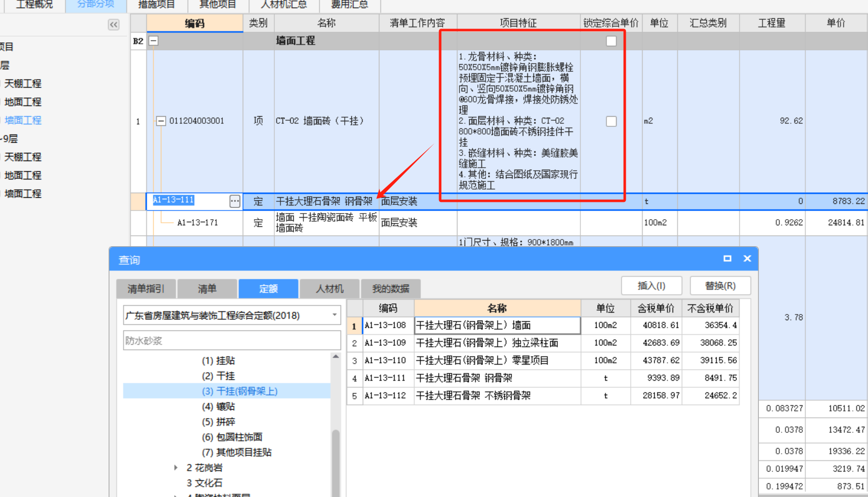
Task: Click the 替换(R) button
Action: pos(720,285)
